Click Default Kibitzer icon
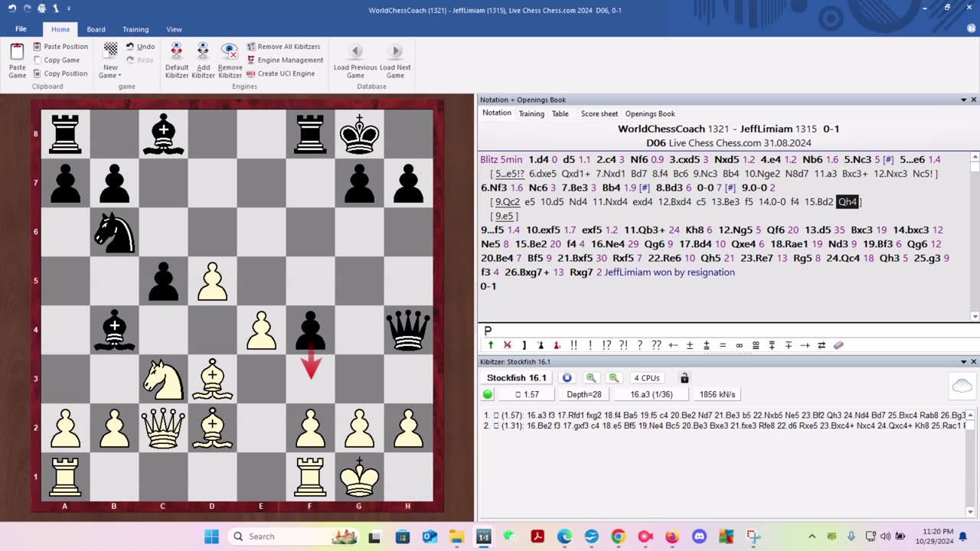Screen dimensions: 980x551 pos(177,60)
